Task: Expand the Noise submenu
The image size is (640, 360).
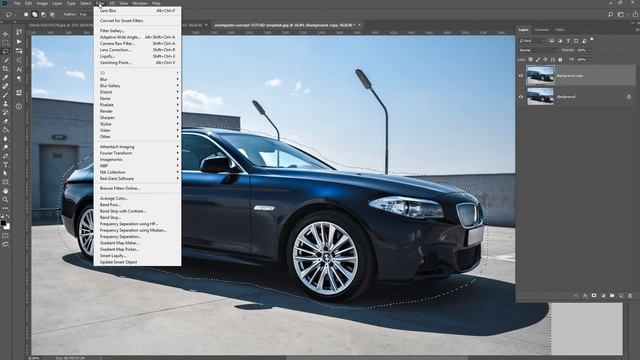Action: [x=138, y=98]
